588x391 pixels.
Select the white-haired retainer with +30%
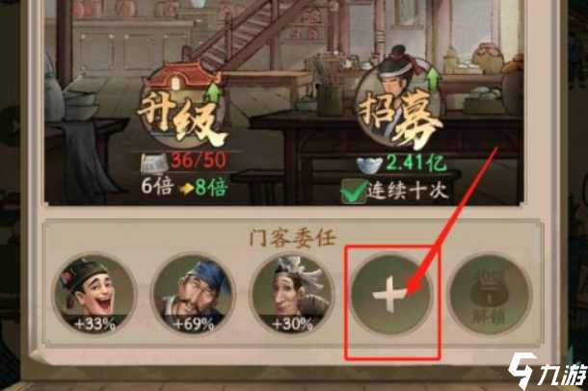point(292,295)
